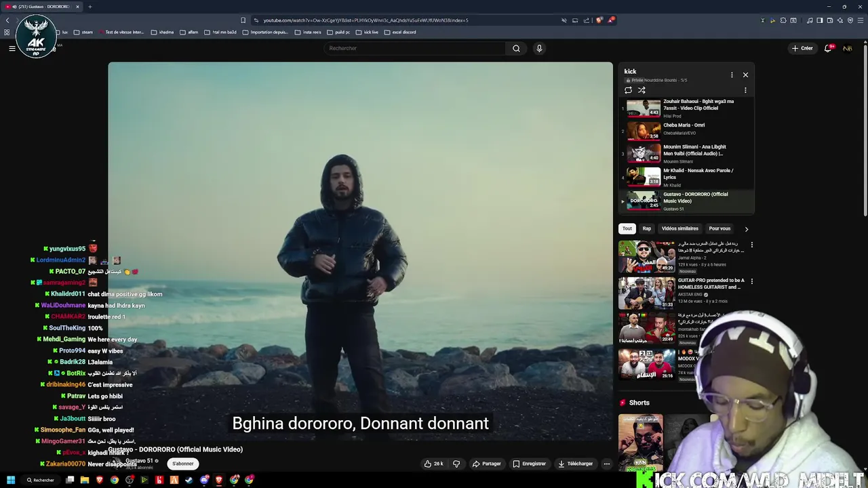868x488 pixels.
Task: Click the taskbar Rechercher search box
Action: [41, 480]
